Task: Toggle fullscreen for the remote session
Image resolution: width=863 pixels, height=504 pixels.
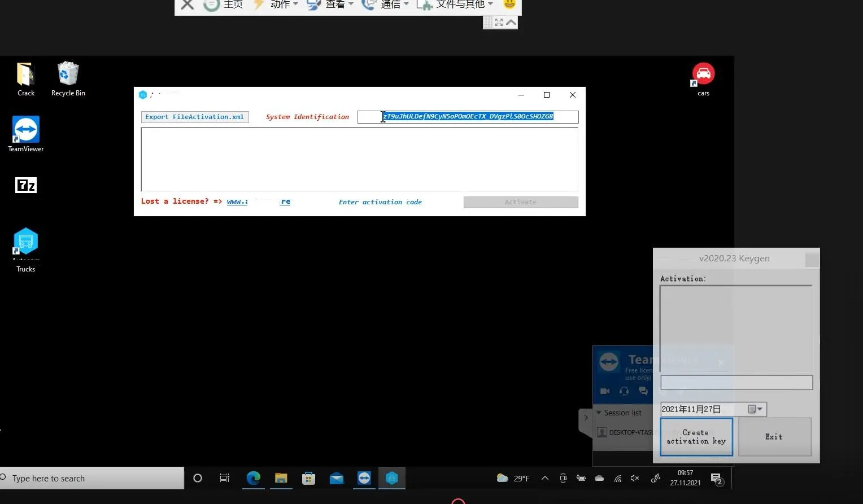Action: click(499, 22)
